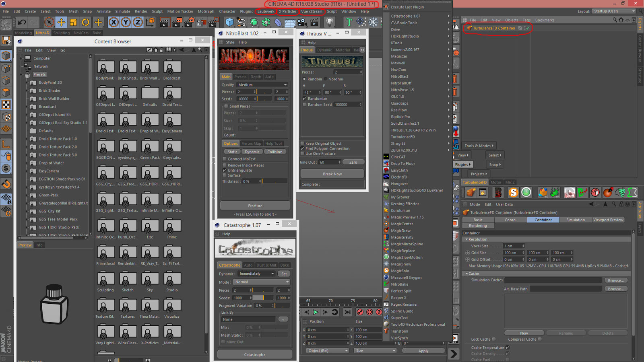Switch to the Presets tab in NitroBlast
The width and height of the screenshot is (644, 362).
(x=240, y=77)
